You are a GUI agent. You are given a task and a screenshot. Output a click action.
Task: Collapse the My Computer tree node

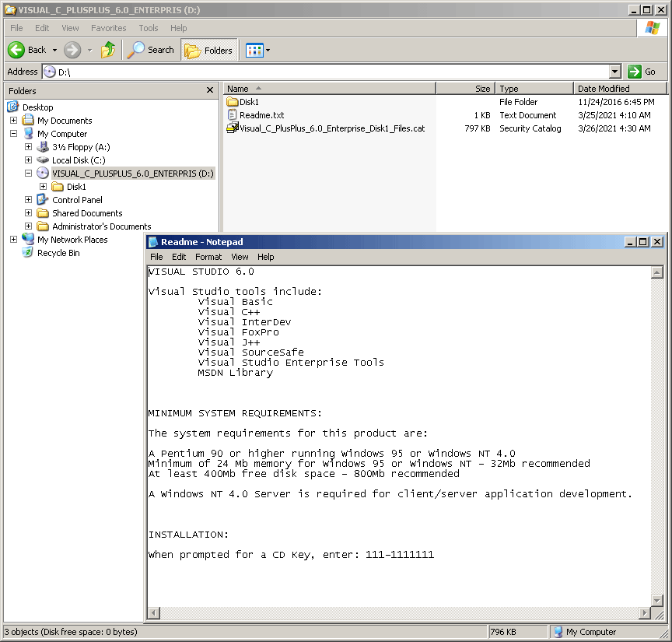[x=14, y=133]
